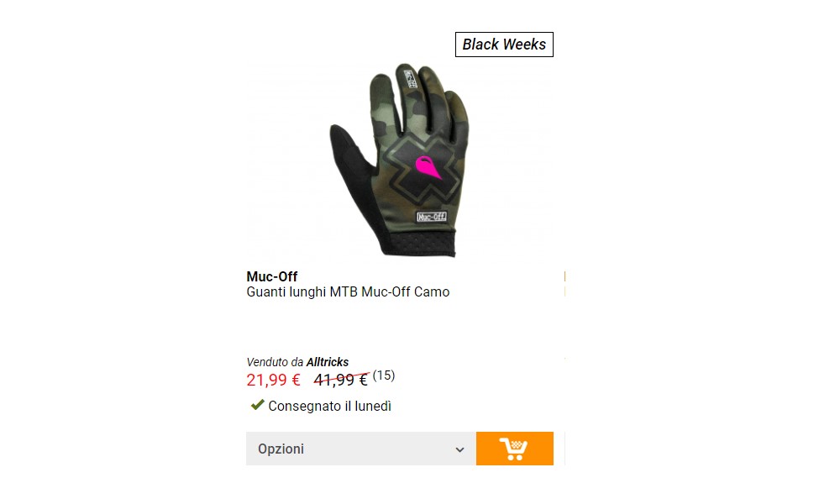This screenshot has height=504, width=840.
Task: Click the Venduto da label
Action: 275,362
